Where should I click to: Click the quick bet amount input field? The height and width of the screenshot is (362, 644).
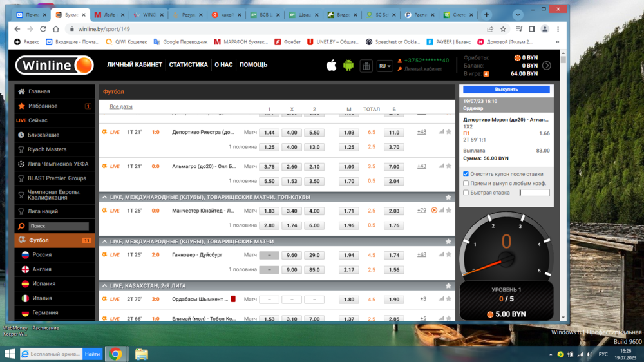click(x=535, y=193)
